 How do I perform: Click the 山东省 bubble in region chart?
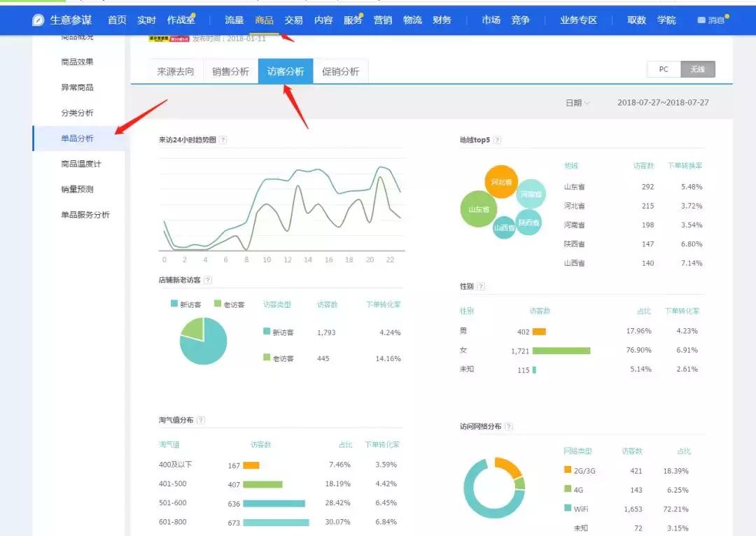[478, 209]
